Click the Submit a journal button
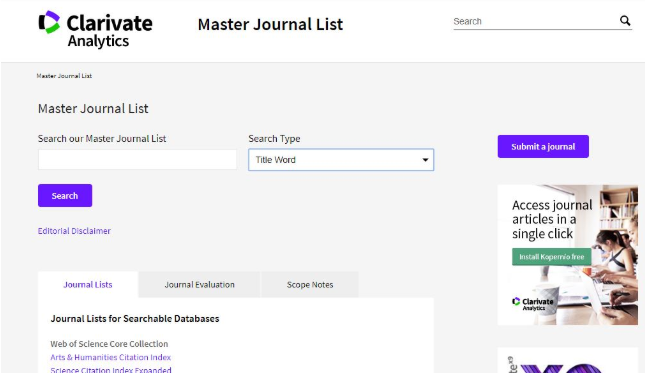Viewport: 645px width, 389px height. click(543, 146)
